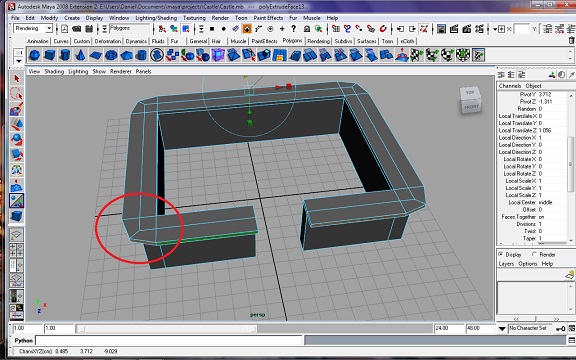Create a polygon cylinder from shelf
This screenshot has width=576, height=360.
65,55
